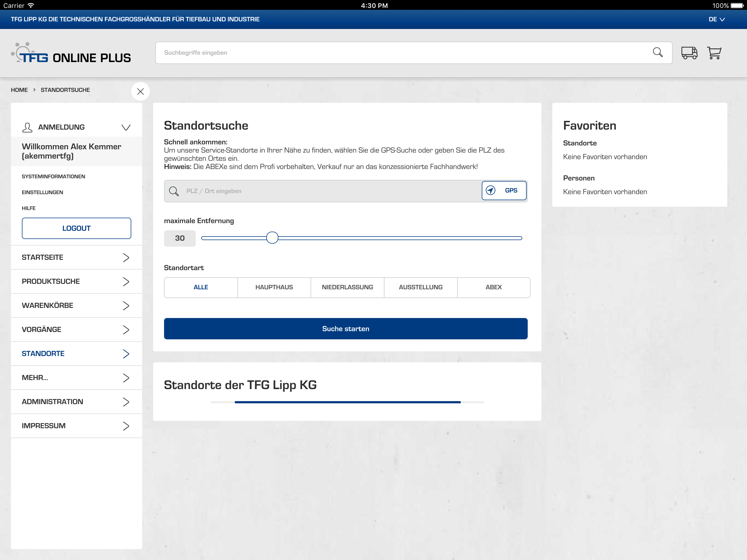Click the delivery truck icon
Image resolution: width=747 pixels, height=560 pixels.
(x=689, y=53)
